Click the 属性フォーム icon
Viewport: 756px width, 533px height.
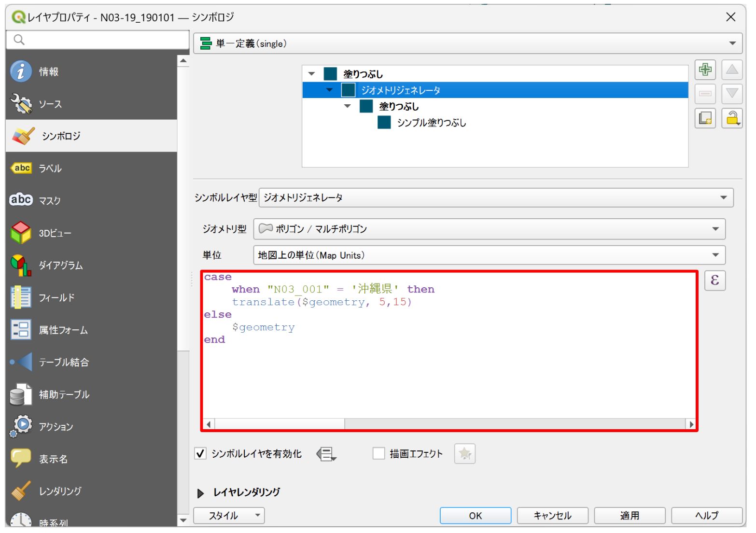[x=21, y=330]
